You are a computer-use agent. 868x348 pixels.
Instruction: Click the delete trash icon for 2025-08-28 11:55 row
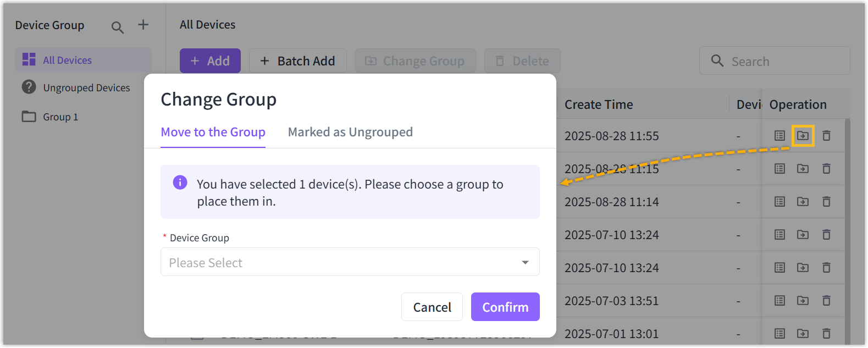(826, 136)
